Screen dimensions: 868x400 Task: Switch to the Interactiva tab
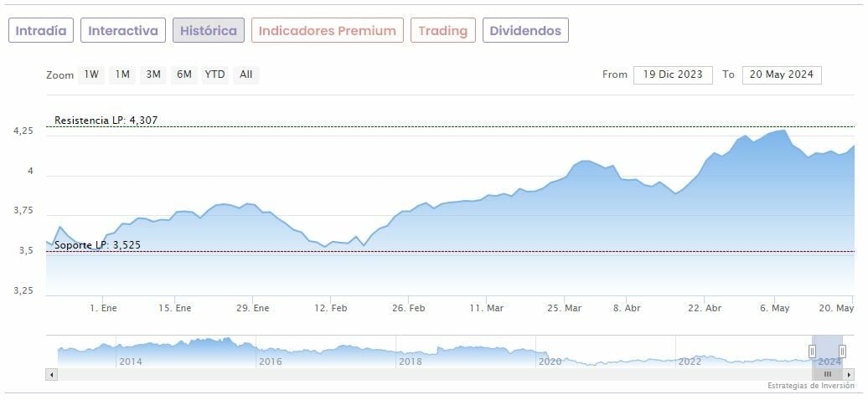coord(123,31)
